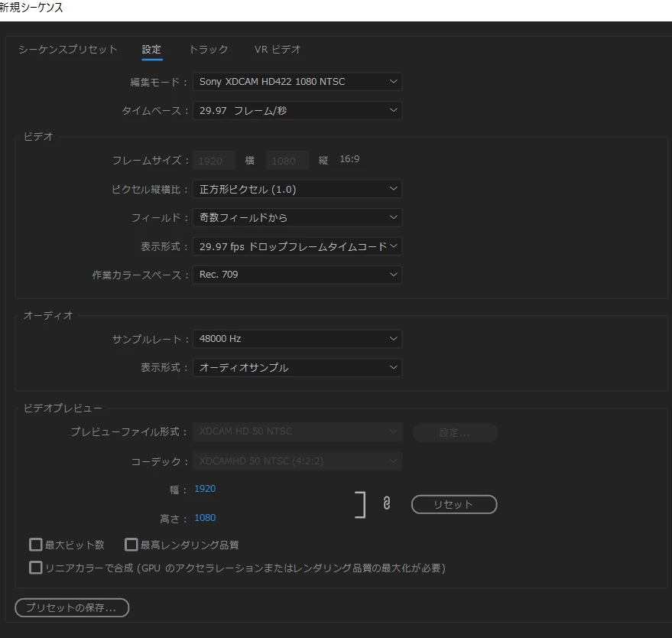672x638 pixels.
Task: Click the frame size 1080 field
Action: [x=287, y=161]
